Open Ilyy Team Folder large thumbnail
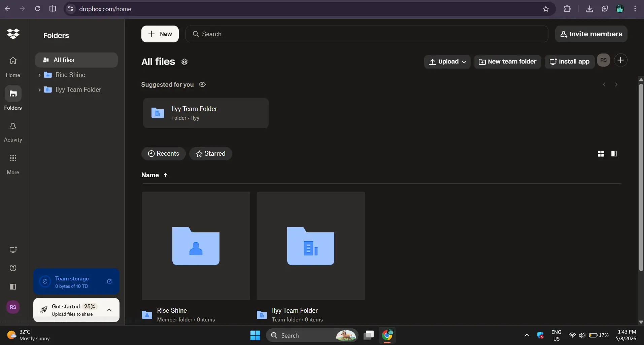Screen dimensions: 644x345 click(x=311, y=246)
